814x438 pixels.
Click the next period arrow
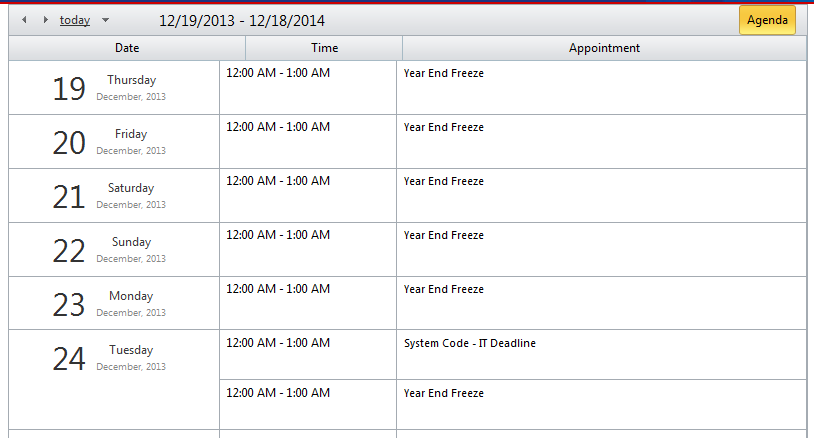click(x=45, y=20)
